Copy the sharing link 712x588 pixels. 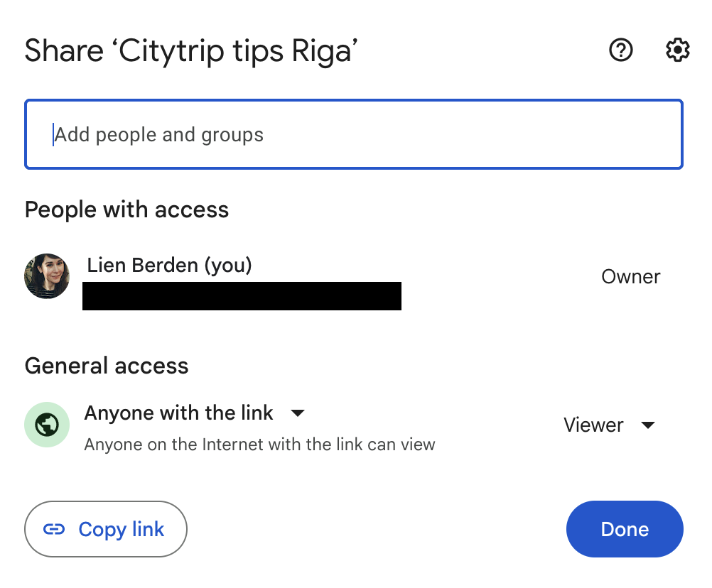tap(106, 529)
